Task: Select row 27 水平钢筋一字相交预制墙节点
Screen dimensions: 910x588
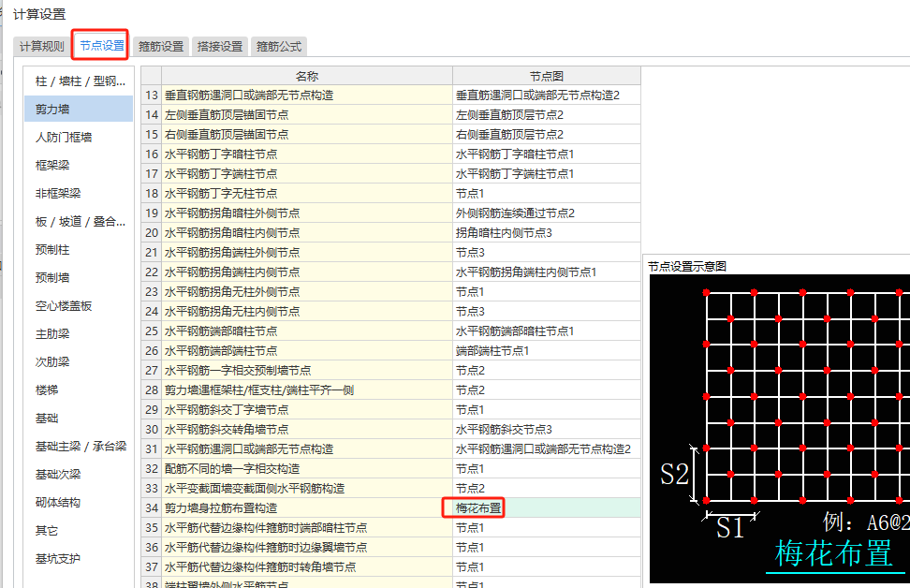Action: [x=391, y=371]
